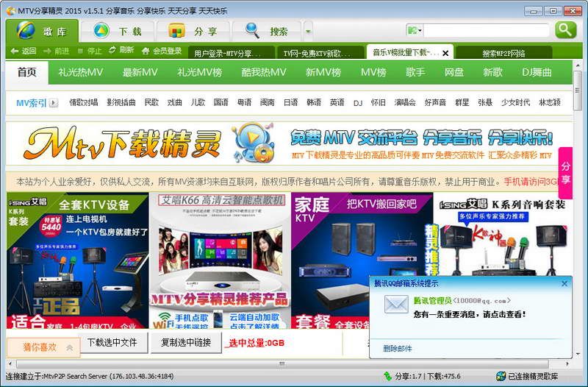Click the vertical scrollbar thumb
This screenshot has height=387, width=588.
coord(577,92)
